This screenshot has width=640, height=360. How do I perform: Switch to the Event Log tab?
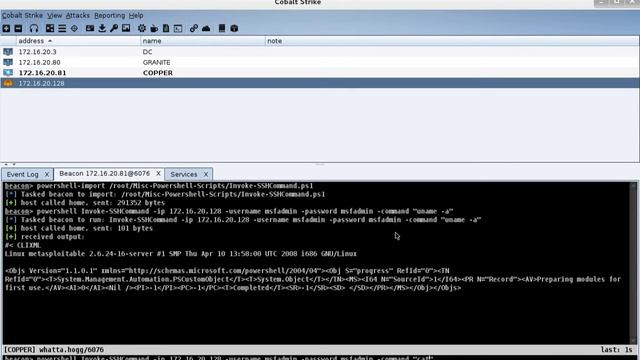point(22,174)
